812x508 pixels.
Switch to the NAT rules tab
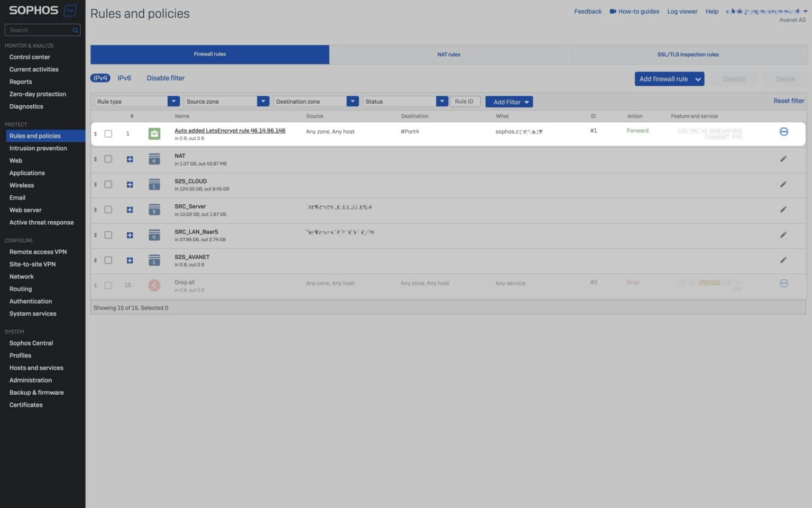(x=448, y=54)
